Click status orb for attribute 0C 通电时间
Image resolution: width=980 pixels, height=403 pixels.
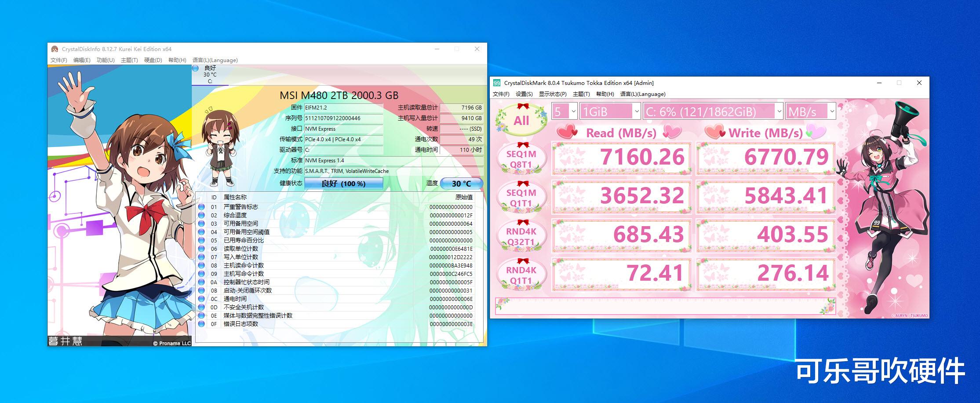(x=201, y=299)
